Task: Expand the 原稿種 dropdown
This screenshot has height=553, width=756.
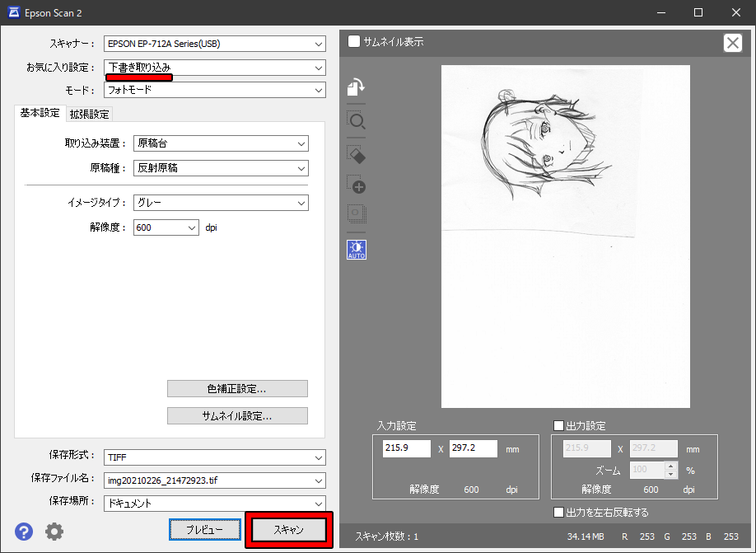Action: 221,168
